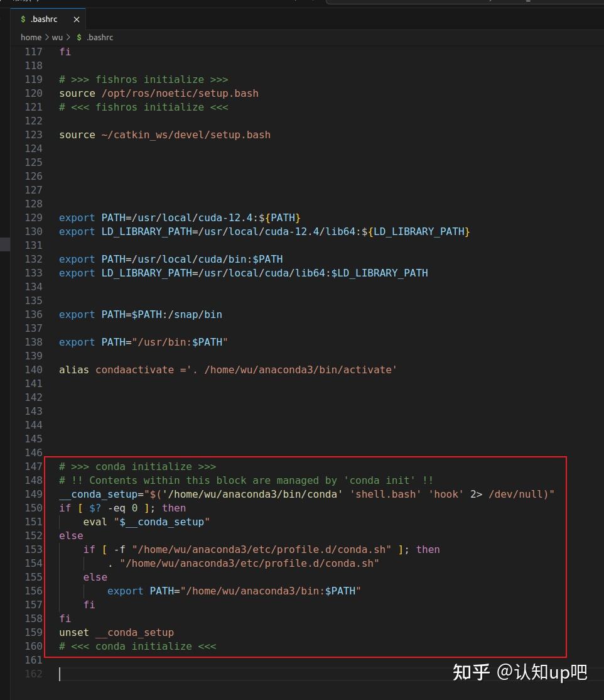Close the .bashrc tab

76,19
